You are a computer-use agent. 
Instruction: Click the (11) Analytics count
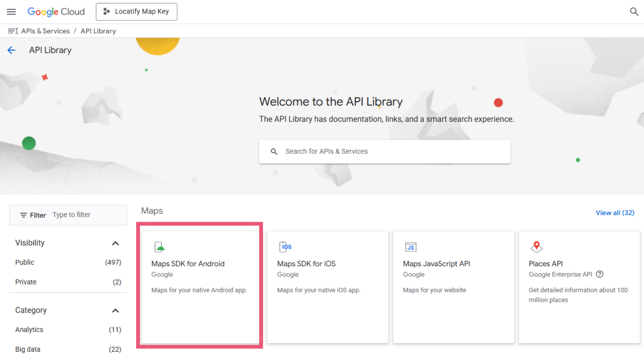pos(115,330)
